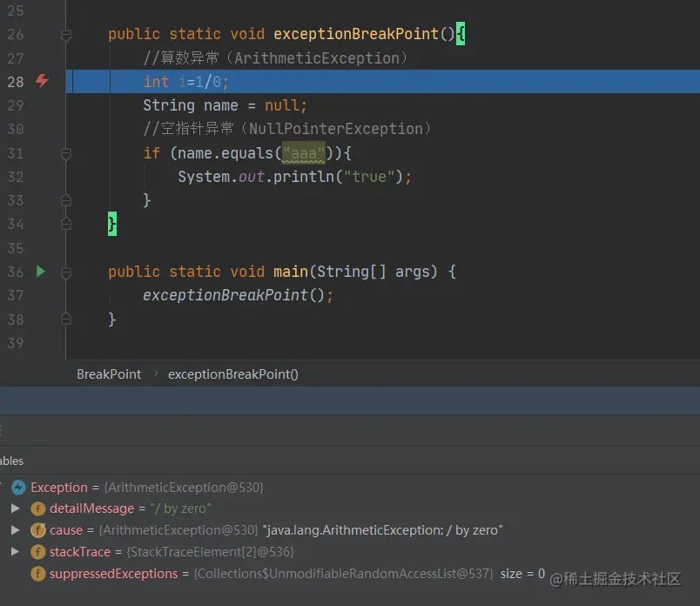Screen dimensions: 700x606
Task: Click the "aaa" string literal on line 31
Action: click(x=304, y=153)
